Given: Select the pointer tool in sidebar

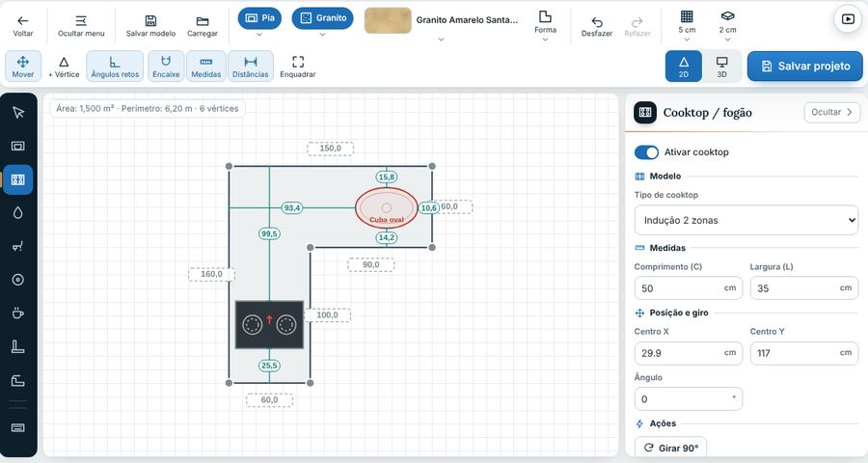Looking at the screenshot, I should pyautogui.click(x=18, y=113).
